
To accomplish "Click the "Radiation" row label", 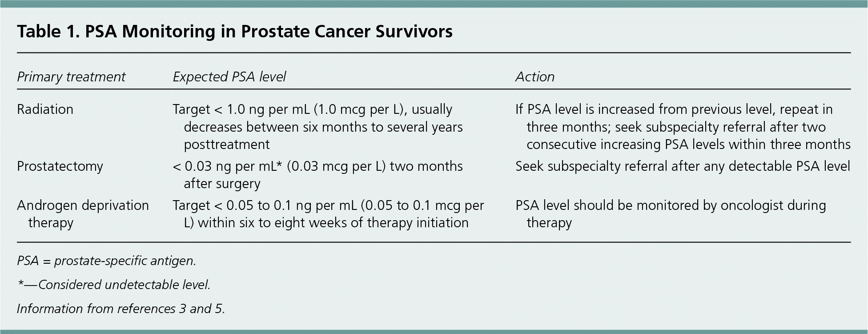I will (x=45, y=109).
